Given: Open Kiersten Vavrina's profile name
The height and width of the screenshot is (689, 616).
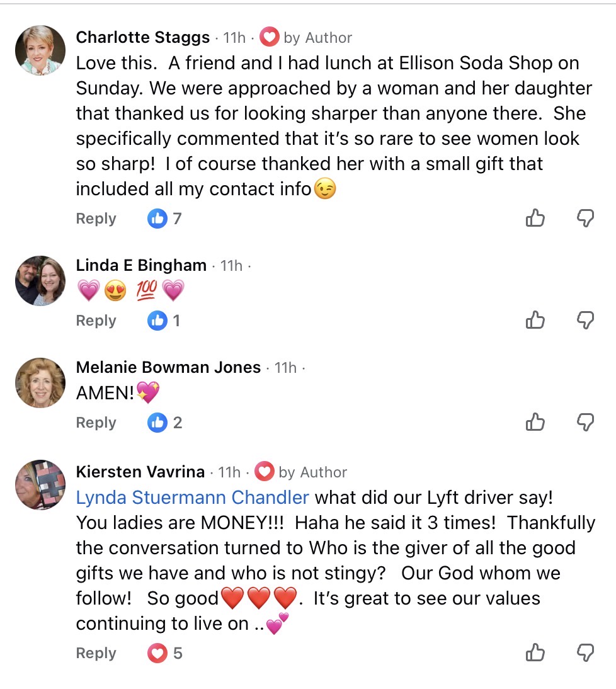Looking at the screenshot, I should point(140,472).
